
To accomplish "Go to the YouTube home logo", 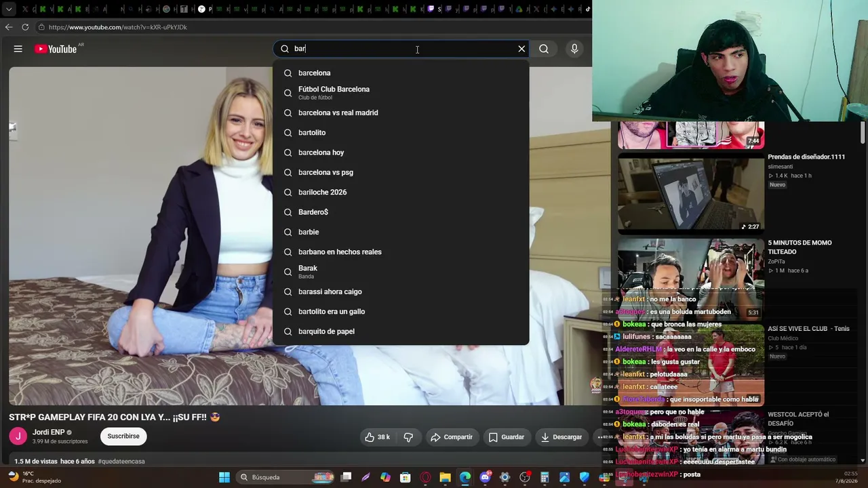I will click(x=56, y=49).
